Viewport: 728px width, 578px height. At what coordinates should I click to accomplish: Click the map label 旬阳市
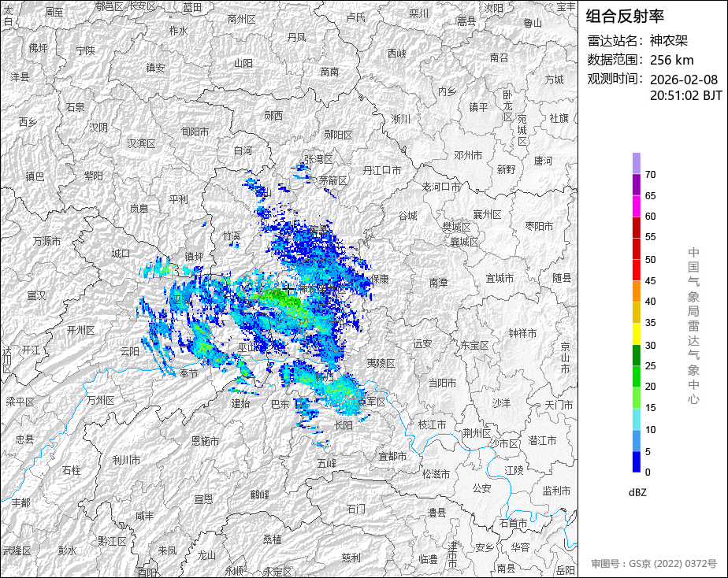pos(195,132)
